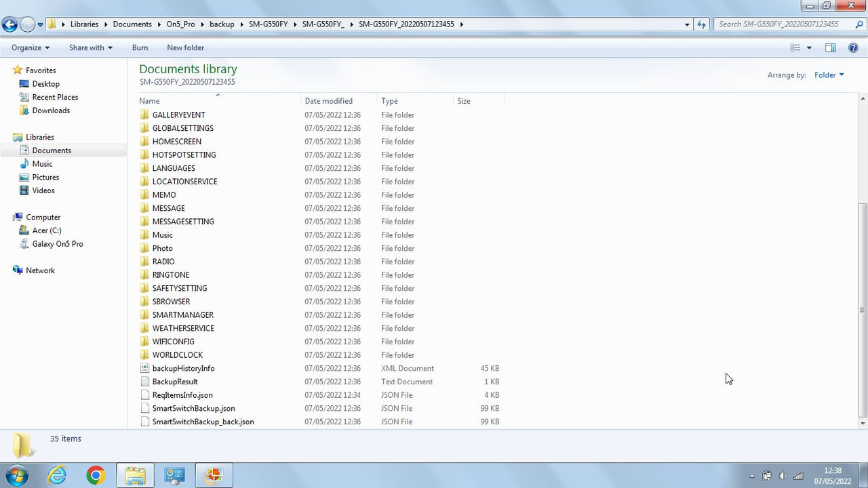Open Downloads in the navigation pane
Screen dimensions: 868x488
[x=51, y=110]
